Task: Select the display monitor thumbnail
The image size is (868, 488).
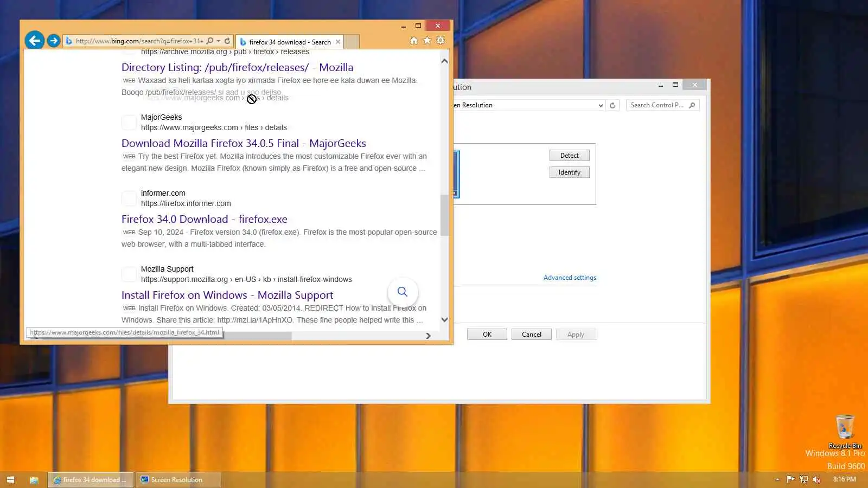Action: 457,174
